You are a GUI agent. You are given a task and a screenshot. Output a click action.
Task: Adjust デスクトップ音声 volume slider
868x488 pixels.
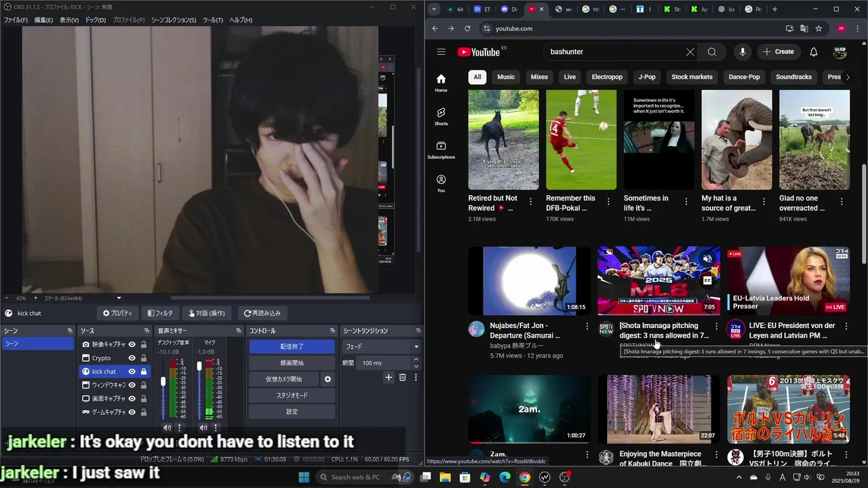pyautogui.click(x=163, y=382)
